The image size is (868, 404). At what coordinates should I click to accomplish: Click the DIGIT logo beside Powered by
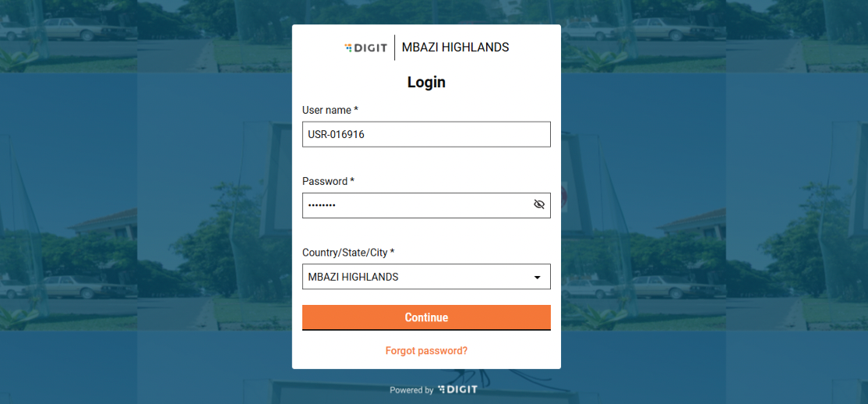click(x=457, y=389)
